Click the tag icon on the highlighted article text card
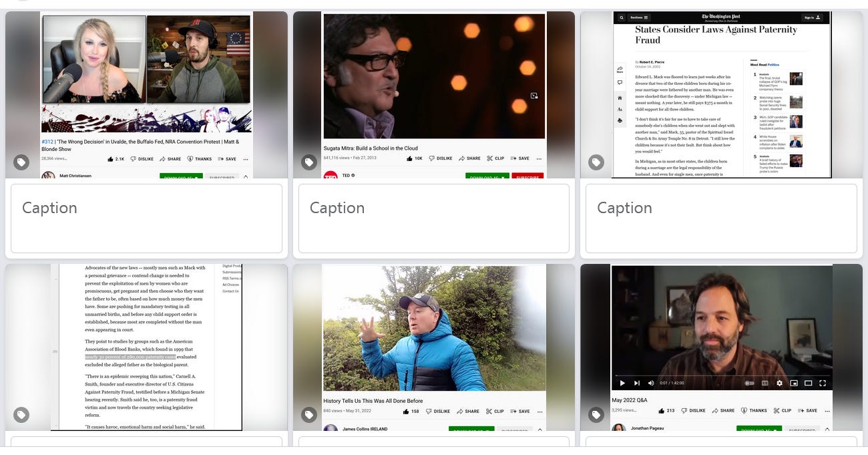 click(x=21, y=415)
